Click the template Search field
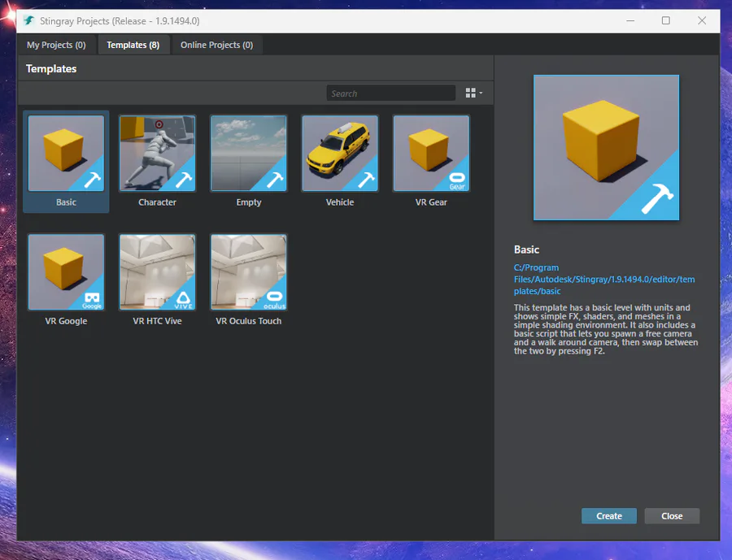The width and height of the screenshot is (732, 560). click(390, 93)
